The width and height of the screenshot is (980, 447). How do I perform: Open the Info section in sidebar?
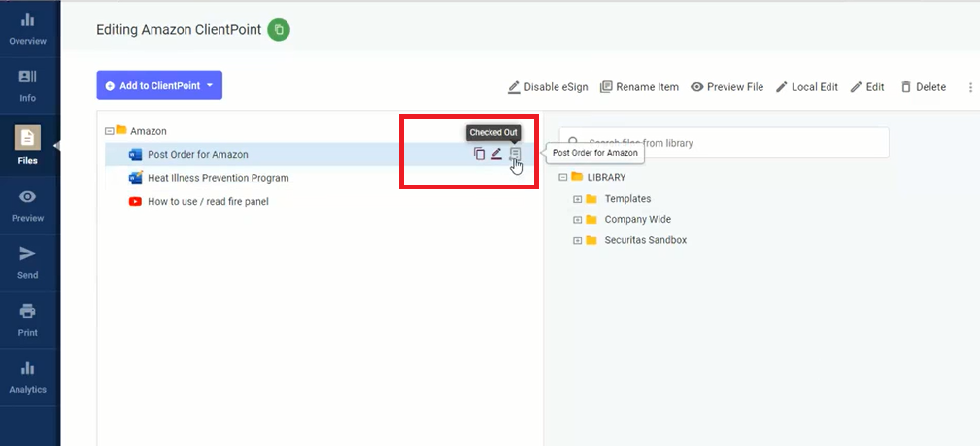tap(27, 86)
